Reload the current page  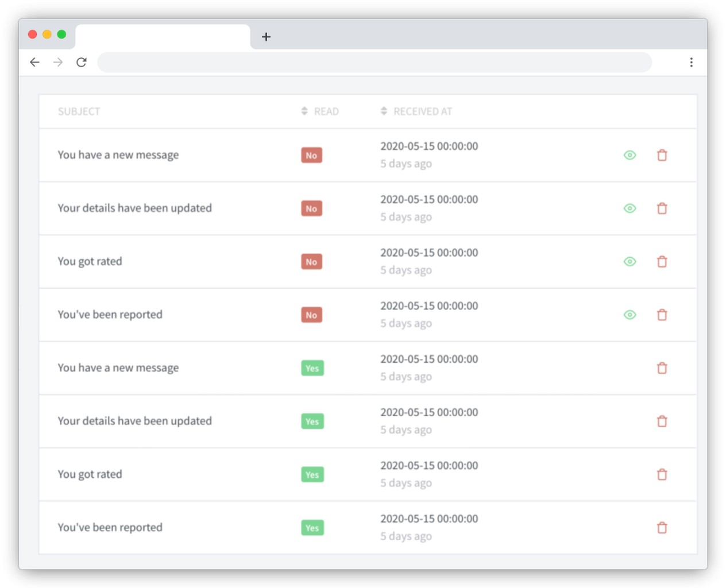click(82, 62)
